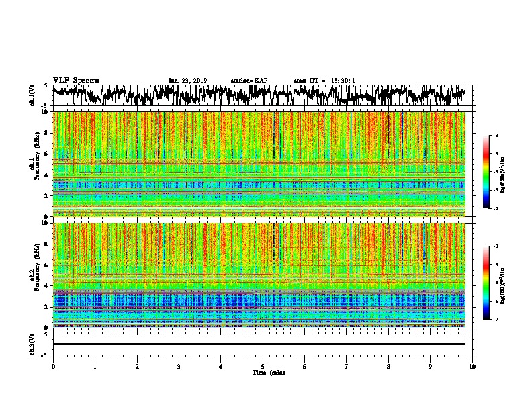
Task: Click the ch.1 frequency axis "8" tick label
Action: [46, 133]
